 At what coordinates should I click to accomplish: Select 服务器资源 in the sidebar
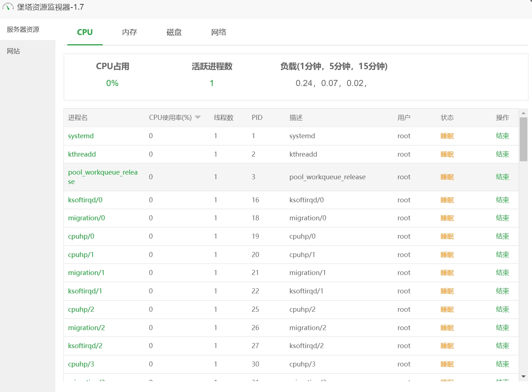(23, 30)
